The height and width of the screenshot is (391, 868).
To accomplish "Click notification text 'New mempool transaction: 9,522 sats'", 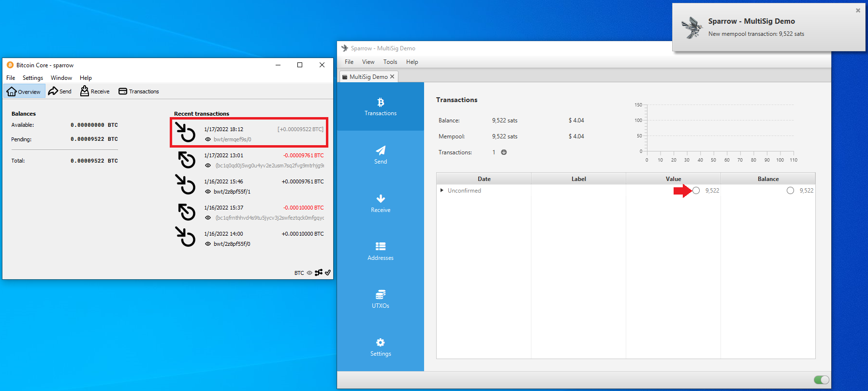I will point(756,34).
